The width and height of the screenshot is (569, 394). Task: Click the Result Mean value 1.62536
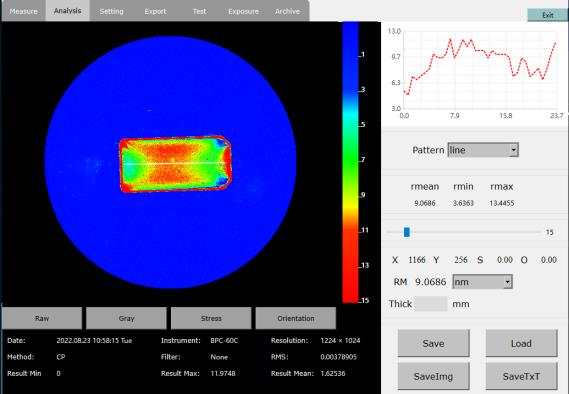333,373
